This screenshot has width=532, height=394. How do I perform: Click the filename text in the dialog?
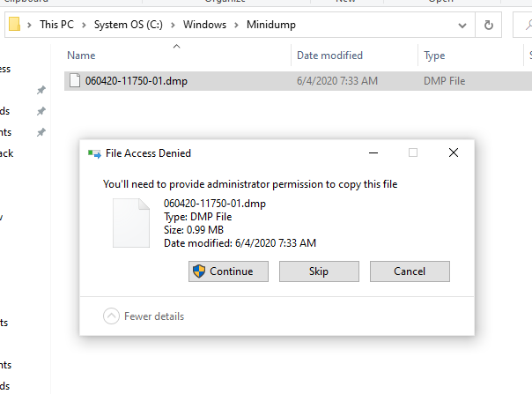(215, 204)
